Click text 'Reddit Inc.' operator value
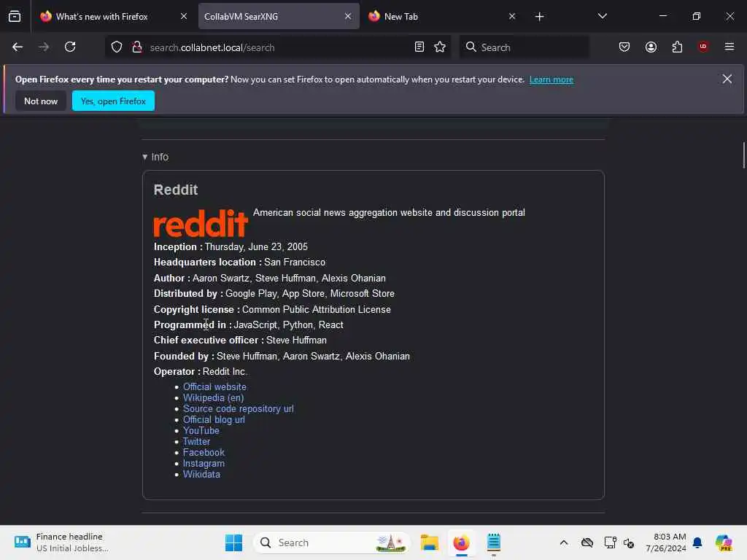Viewport: 747px width, 560px height. coord(225,371)
